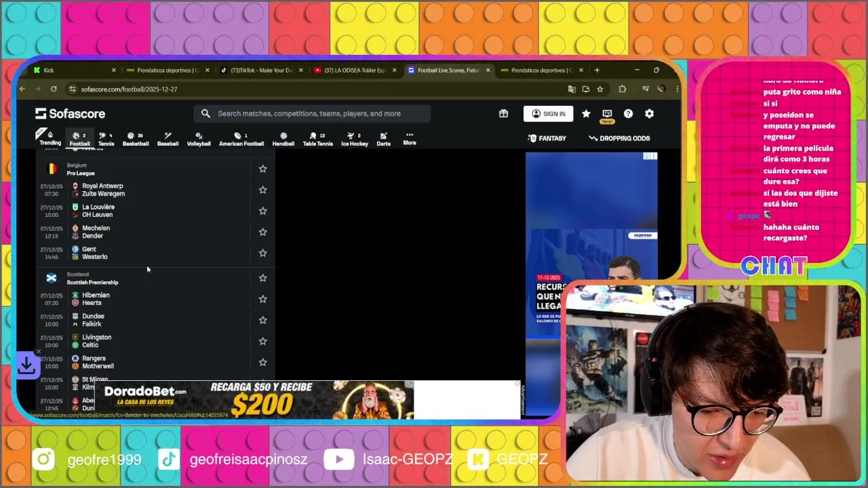Screen dimensions: 868x488
Task: Go back in browser history
Action: tap(22, 89)
